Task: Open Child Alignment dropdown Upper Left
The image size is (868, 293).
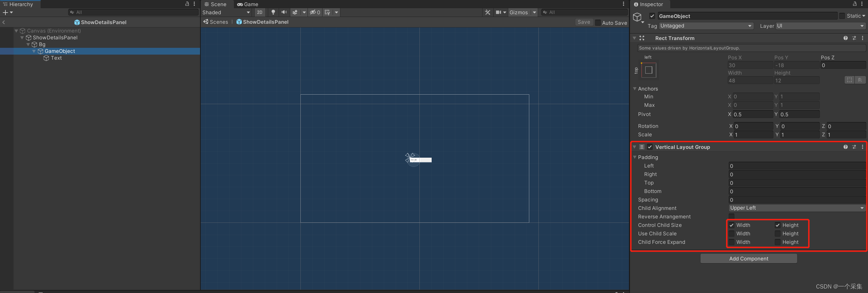Action: point(797,208)
